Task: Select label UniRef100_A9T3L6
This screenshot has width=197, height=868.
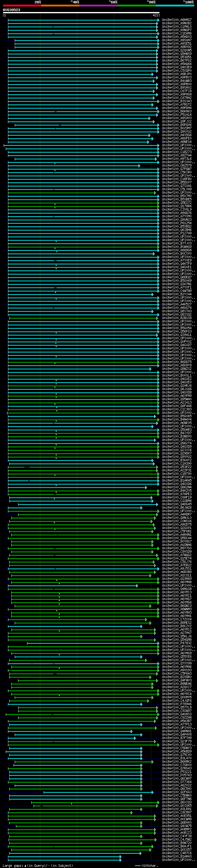Action: pos(177,159)
